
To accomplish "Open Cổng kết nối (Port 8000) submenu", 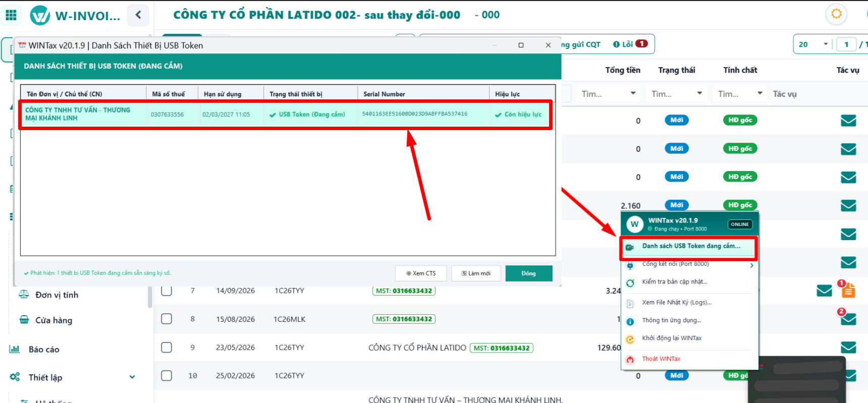I will pyautogui.click(x=689, y=264).
